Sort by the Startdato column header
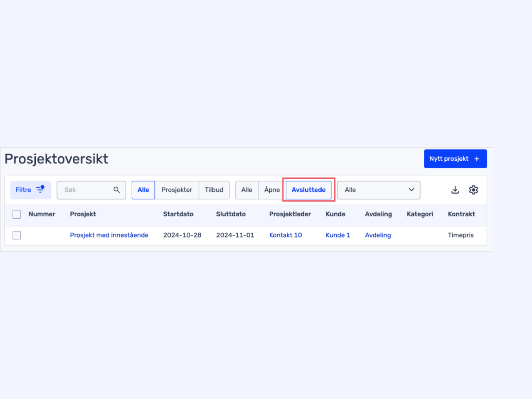 tap(178, 214)
